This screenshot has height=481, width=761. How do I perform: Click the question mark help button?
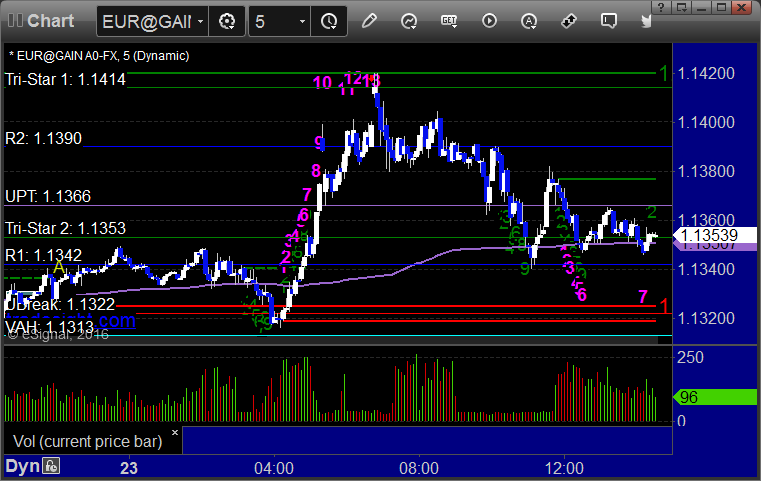pos(661,7)
